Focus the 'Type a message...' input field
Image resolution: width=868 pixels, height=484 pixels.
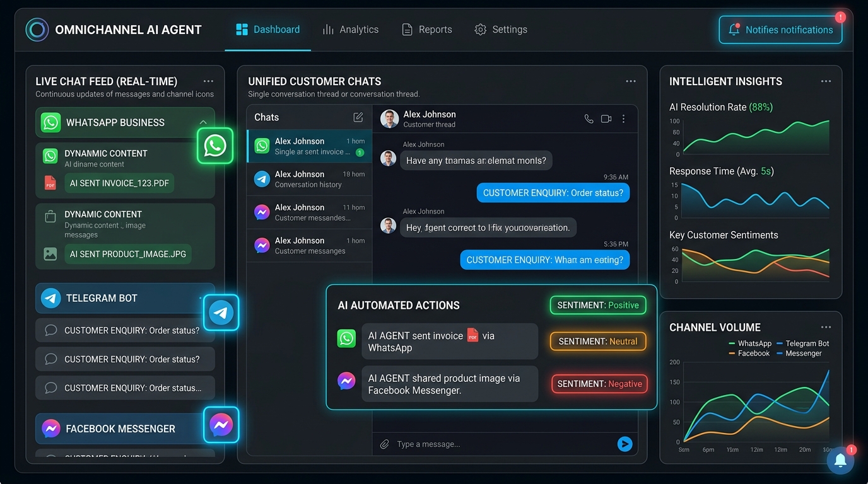(505, 444)
